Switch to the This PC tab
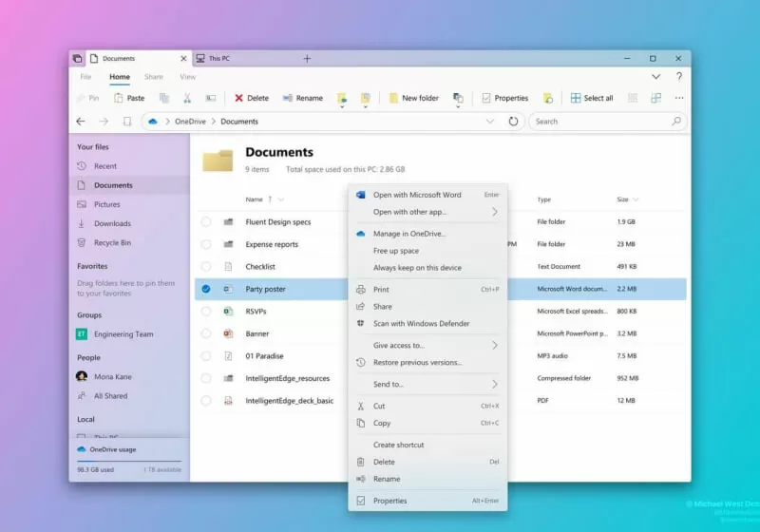 click(218, 59)
